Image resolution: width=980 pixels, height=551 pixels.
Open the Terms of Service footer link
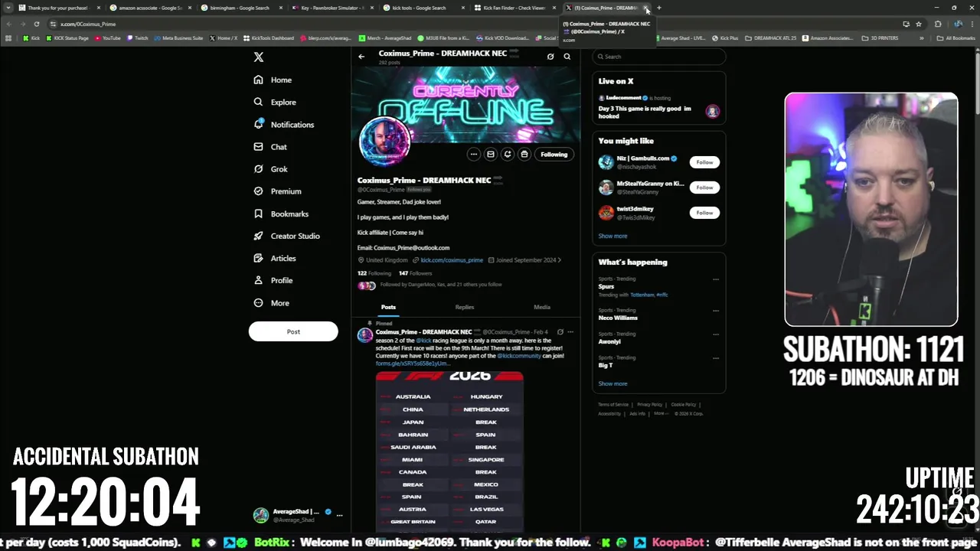(x=613, y=405)
